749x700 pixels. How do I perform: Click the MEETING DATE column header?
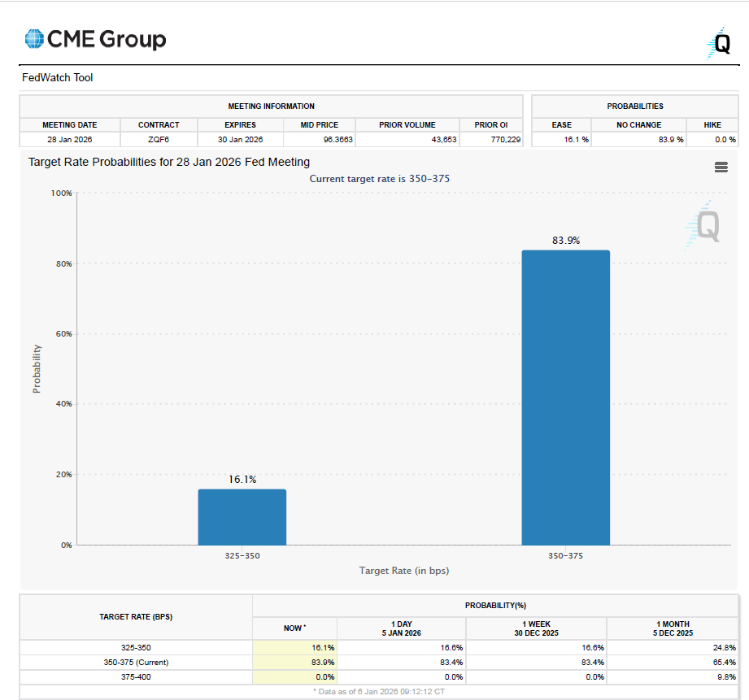pos(70,124)
